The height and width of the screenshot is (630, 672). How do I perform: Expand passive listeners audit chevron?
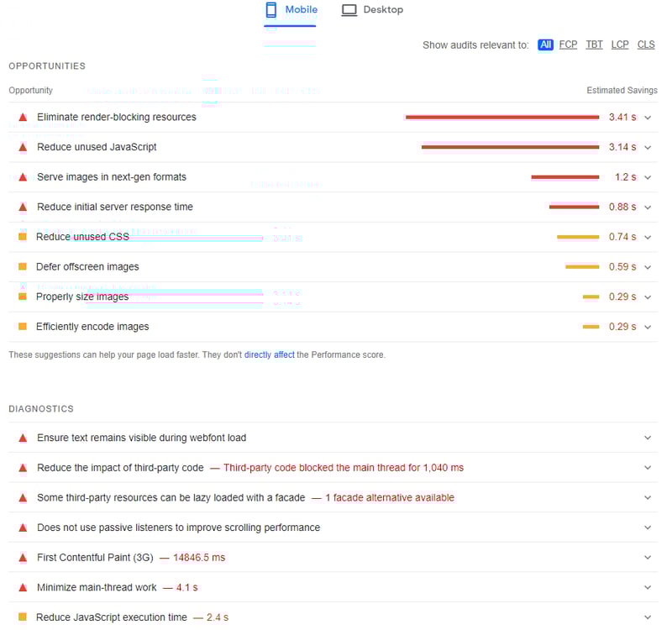(648, 528)
